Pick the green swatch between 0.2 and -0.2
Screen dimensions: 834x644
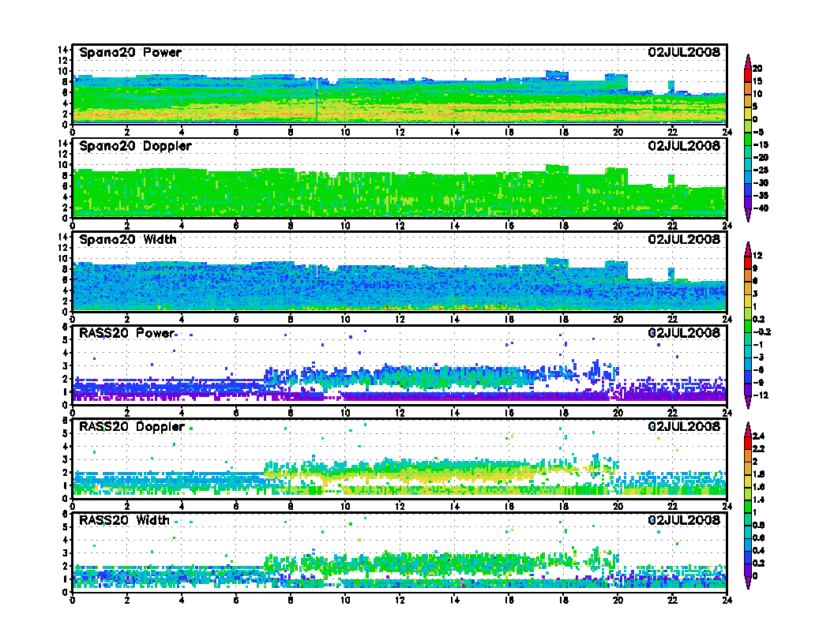pyautogui.click(x=748, y=326)
